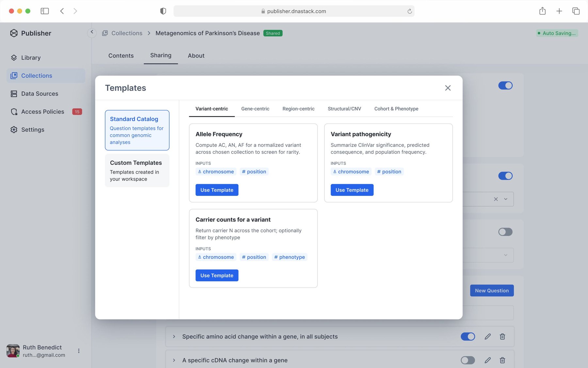
Task: Open the Sharing tab
Action: coord(161,55)
